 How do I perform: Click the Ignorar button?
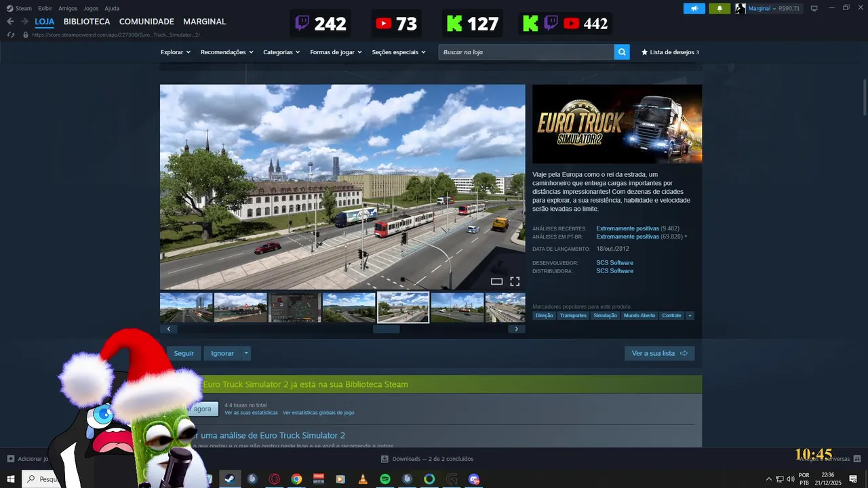tap(222, 353)
